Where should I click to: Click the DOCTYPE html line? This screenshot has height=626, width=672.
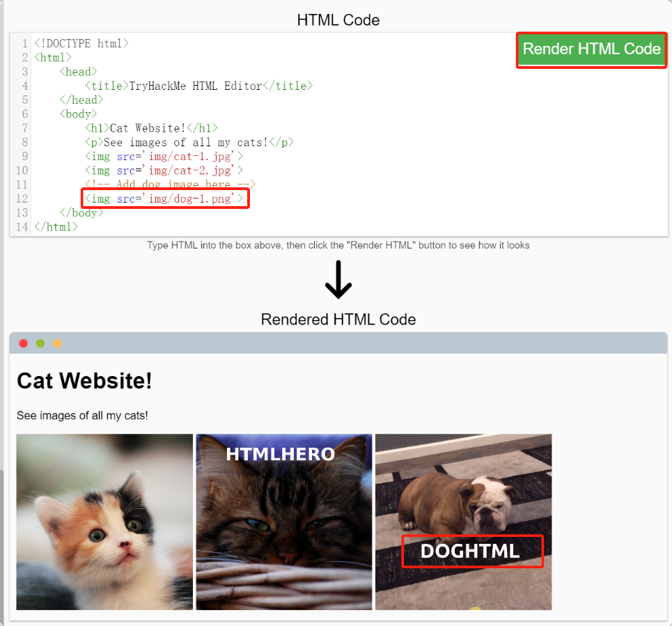81,43
